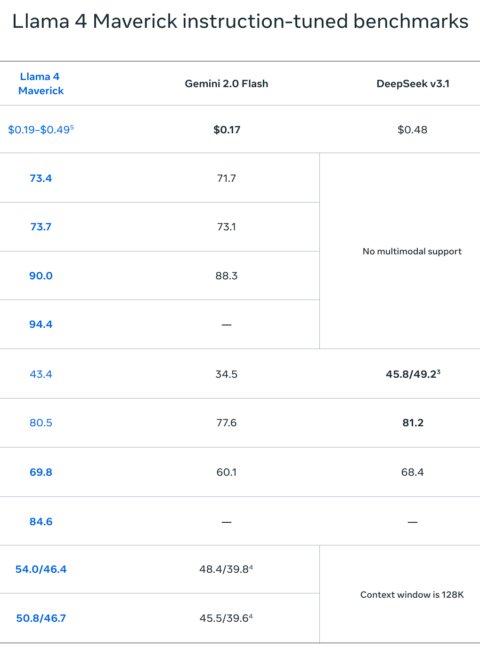Select the Gemini 2.0 Flash column header

coord(226,84)
